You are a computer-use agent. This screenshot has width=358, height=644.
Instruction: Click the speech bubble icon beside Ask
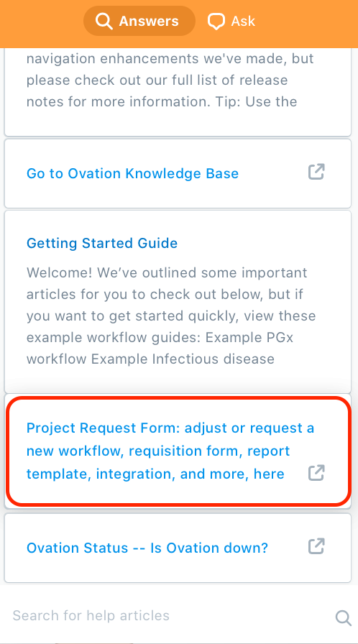click(x=216, y=22)
